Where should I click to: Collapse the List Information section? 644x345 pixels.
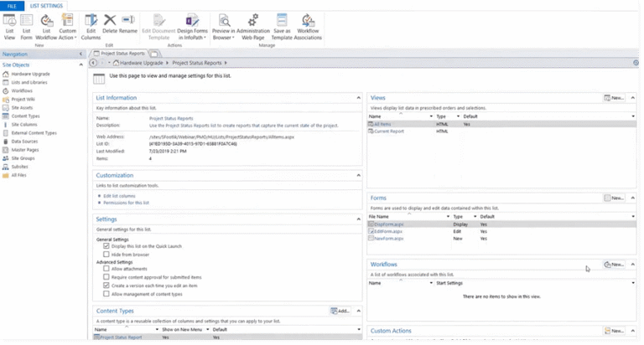coord(359,98)
